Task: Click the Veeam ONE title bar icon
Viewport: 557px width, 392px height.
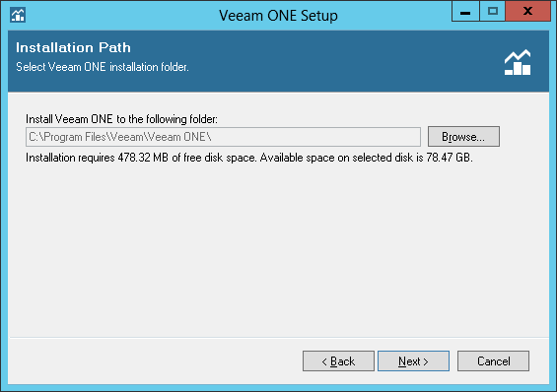Action: tap(18, 15)
